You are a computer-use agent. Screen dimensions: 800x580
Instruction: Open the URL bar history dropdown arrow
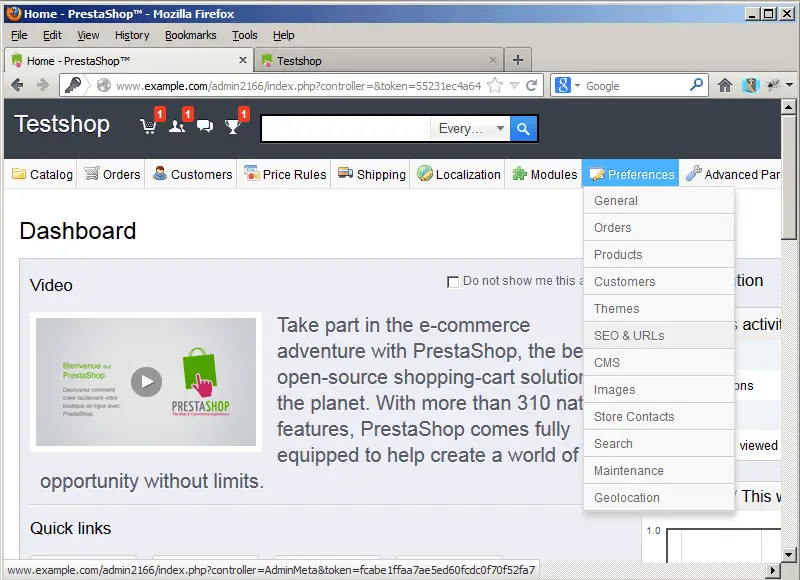[514, 85]
